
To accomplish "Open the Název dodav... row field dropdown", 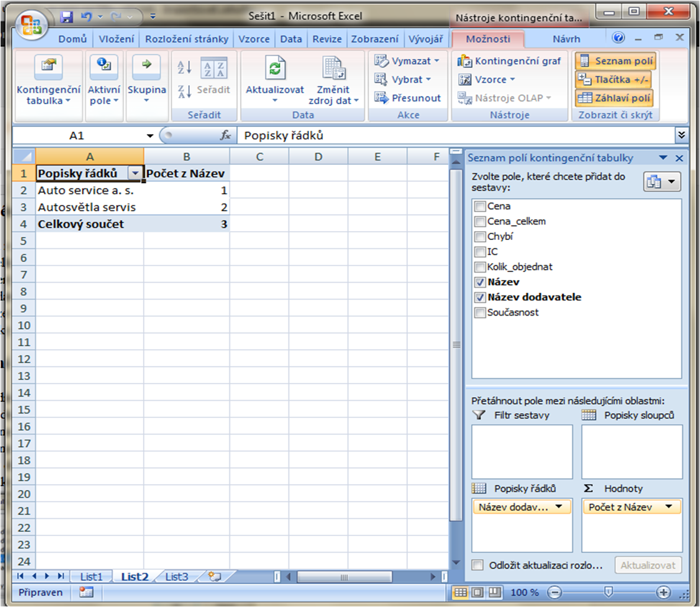I will point(559,507).
